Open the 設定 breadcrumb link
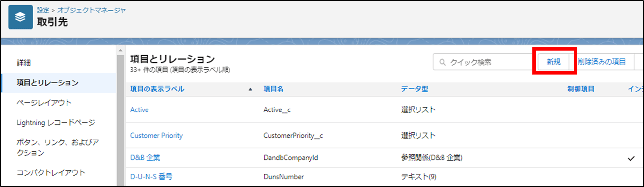This screenshot has height=187, width=644. [43, 10]
